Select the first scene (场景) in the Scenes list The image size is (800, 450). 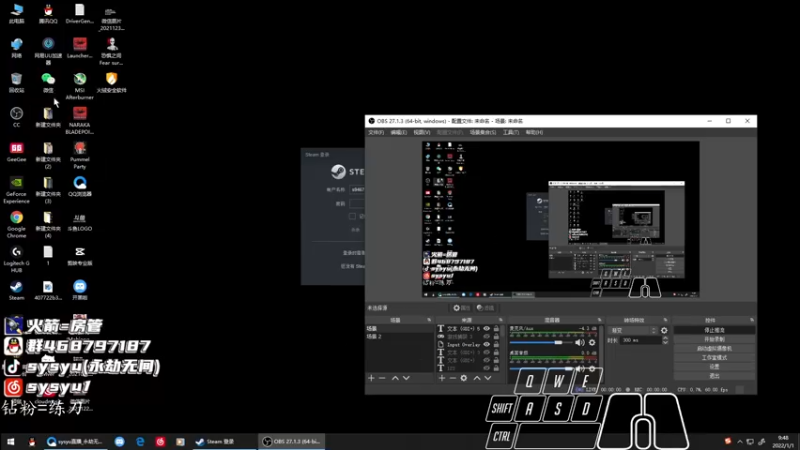399,329
